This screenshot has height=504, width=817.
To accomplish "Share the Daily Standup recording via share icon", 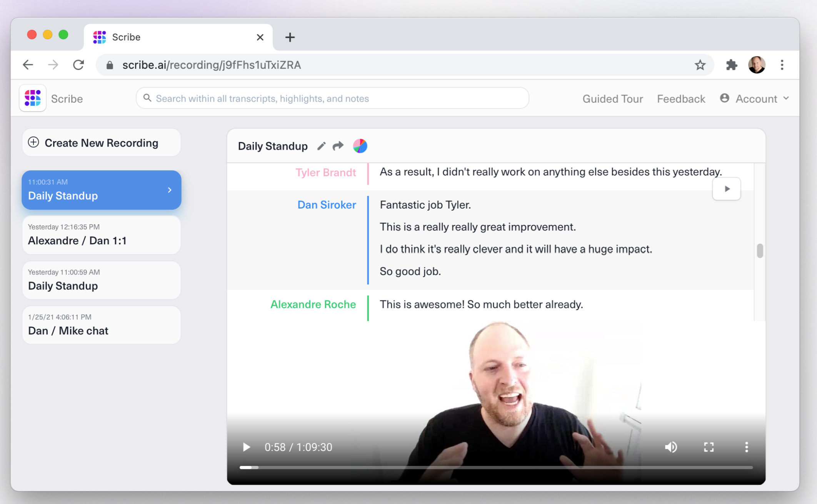I will coord(338,146).
